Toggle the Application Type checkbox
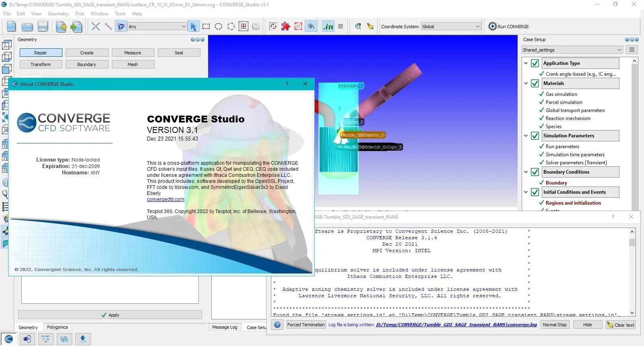This screenshot has height=346, width=644. pos(535,63)
